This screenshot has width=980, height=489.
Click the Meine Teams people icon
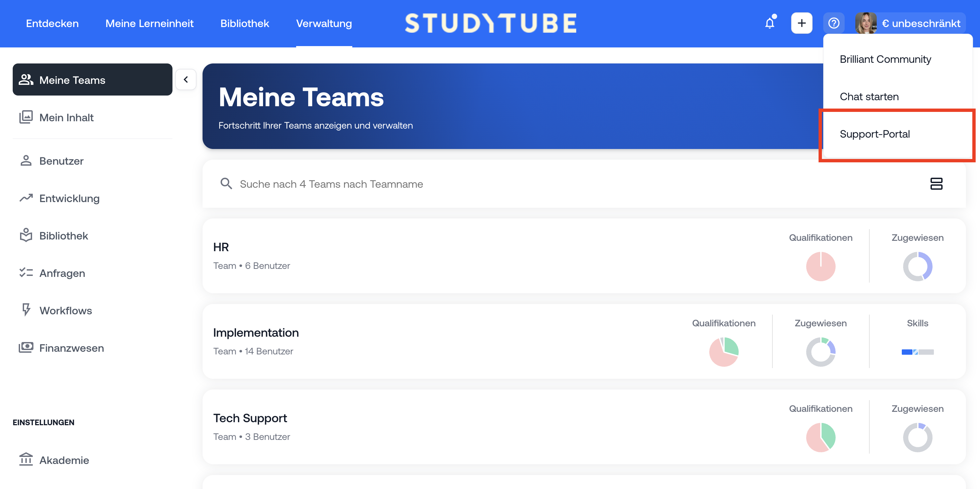26,79
